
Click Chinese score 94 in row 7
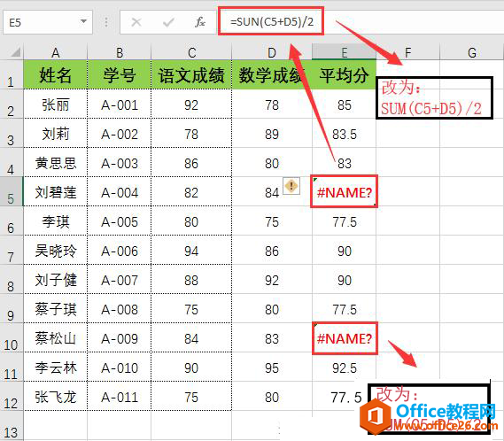click(x=191, y=251)
